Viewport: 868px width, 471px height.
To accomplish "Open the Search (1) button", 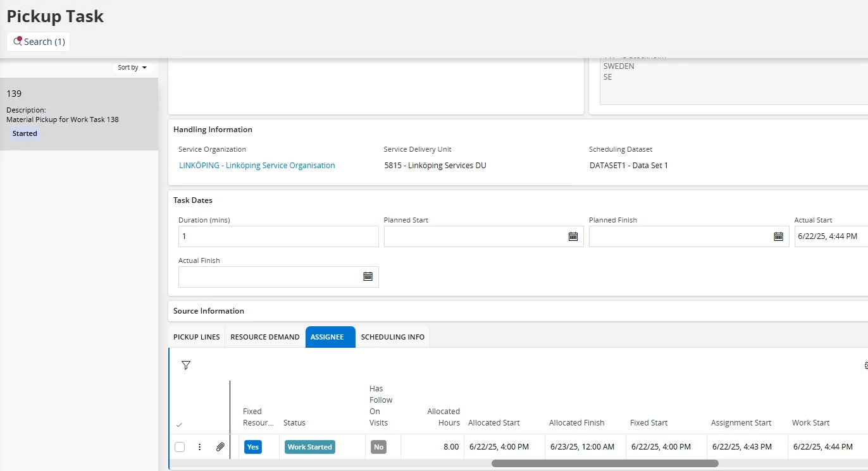I will [38, 42].
